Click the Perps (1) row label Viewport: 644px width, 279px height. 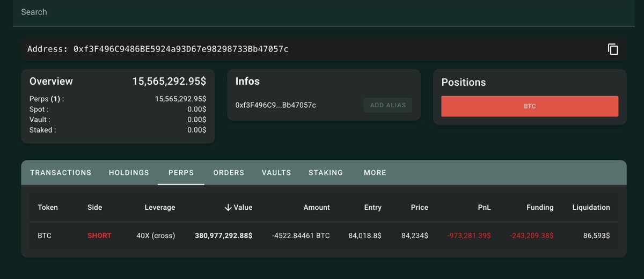tap(47, 99)
